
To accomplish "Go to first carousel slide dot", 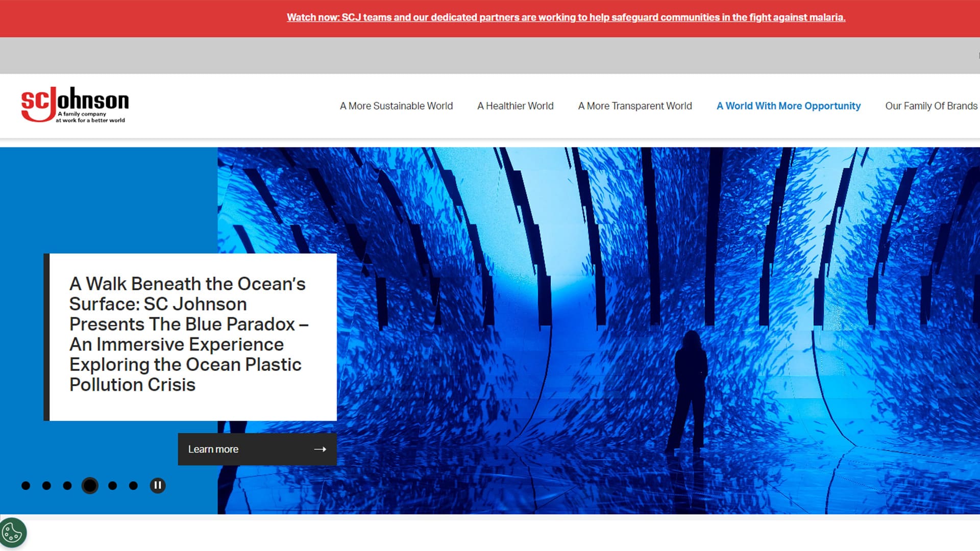I will pyautogui.click(x=26, y=486).
